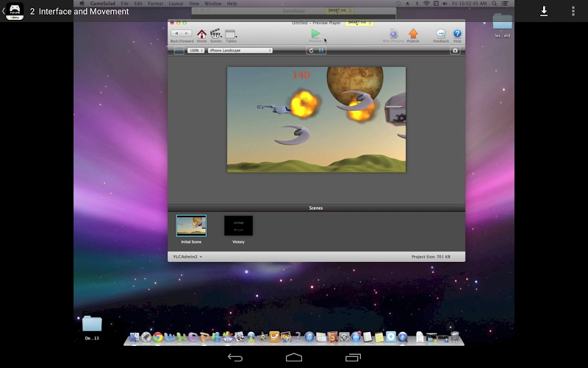
Task: Click the Help question mark icon
Action: coord(457,34)
